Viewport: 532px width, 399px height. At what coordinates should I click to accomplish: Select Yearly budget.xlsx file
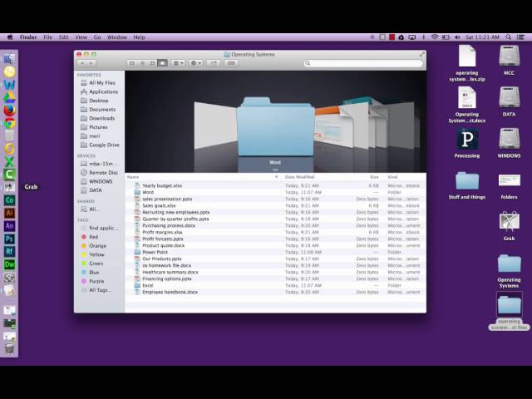275,185
